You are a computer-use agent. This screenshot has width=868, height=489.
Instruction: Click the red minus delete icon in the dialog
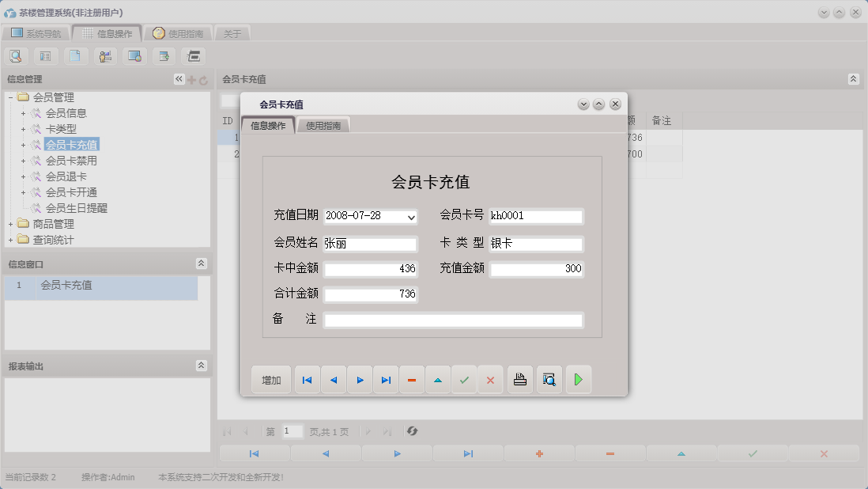click(x=411, y=379)
